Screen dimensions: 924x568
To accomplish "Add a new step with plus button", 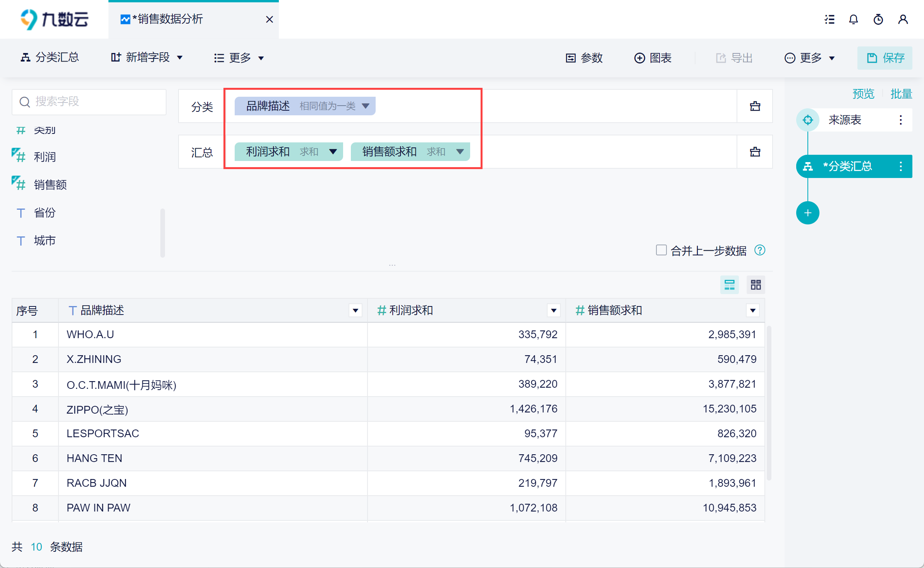I will pyautogui.click(x=808, y=213).
